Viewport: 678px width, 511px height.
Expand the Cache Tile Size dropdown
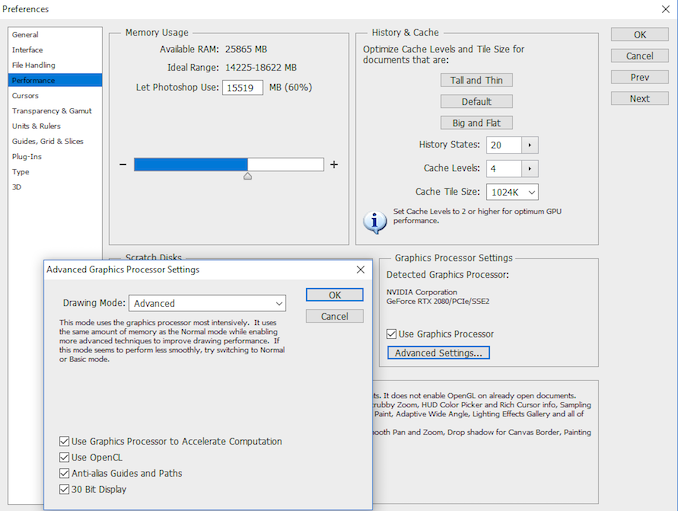coord(512,192)
